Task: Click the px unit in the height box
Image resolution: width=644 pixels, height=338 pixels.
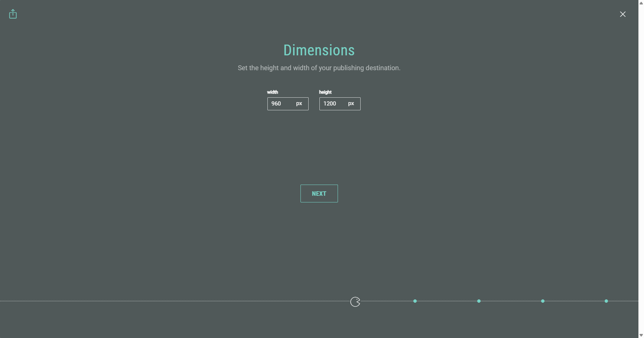Action: pyautogui.click(x=351, y=104)
